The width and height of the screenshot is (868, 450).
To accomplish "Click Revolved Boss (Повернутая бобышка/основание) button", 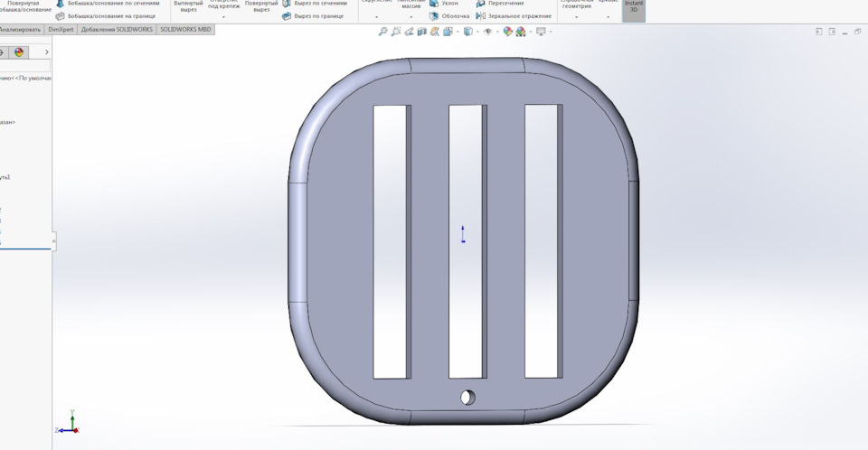I will 24,6.
